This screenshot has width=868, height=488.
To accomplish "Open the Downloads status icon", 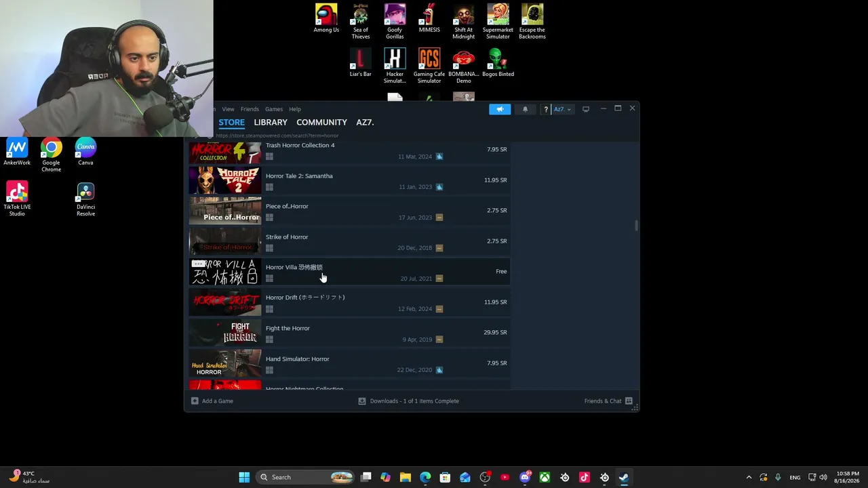I will 362,401.
